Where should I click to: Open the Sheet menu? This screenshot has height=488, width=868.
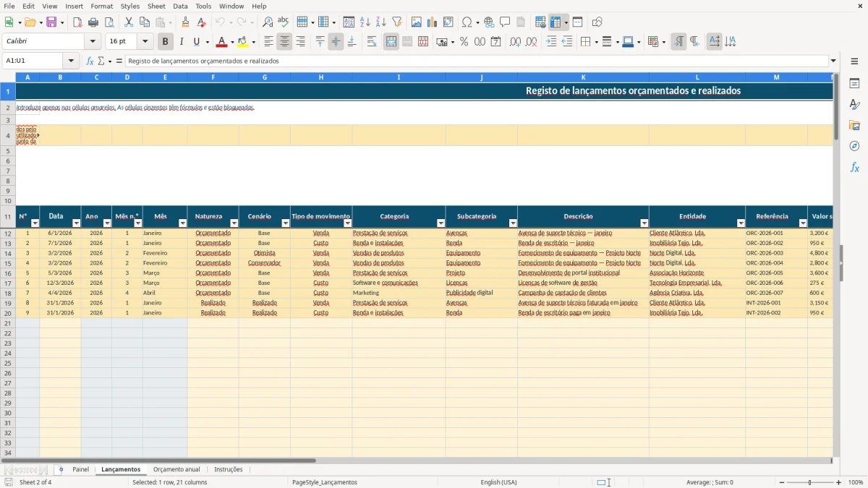click(156, 6)
